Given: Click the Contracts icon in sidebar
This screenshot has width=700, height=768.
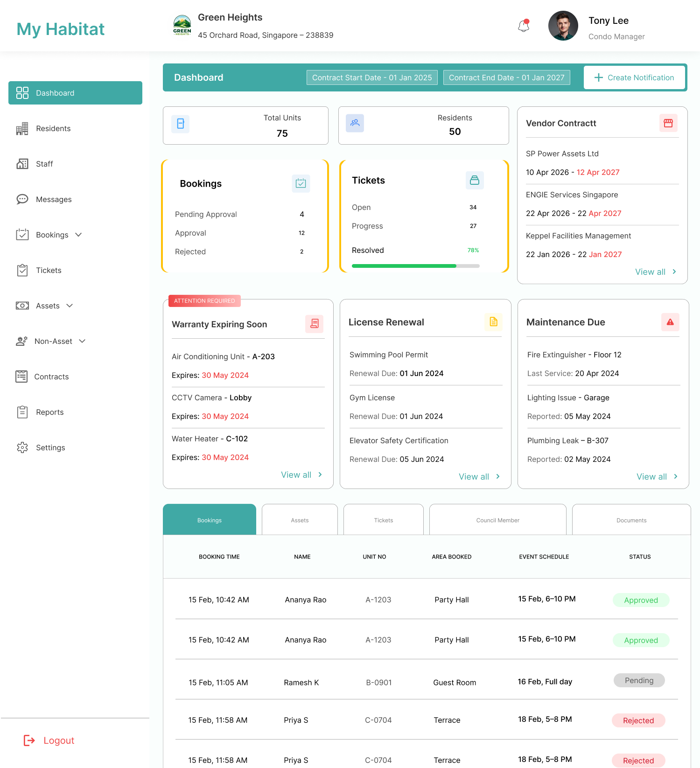Looking at the screenshot, I should pyautogui.click(x=21, y=377).
